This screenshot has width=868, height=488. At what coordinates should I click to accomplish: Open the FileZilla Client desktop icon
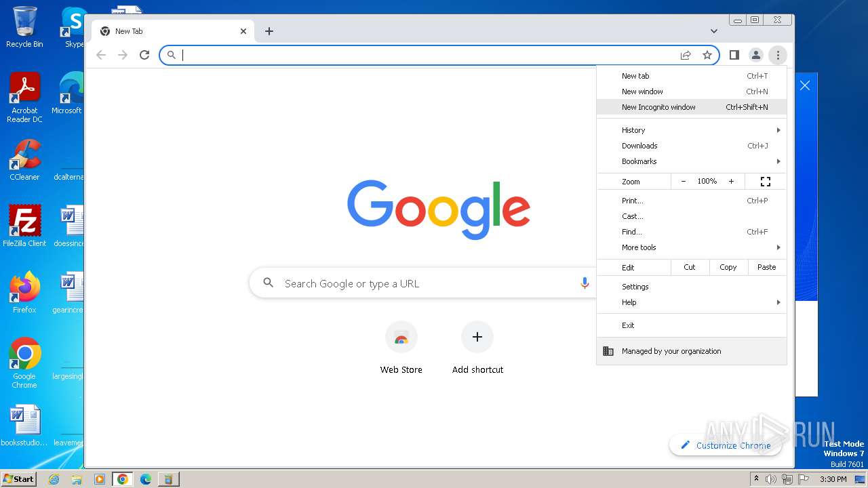click(24, 226)
